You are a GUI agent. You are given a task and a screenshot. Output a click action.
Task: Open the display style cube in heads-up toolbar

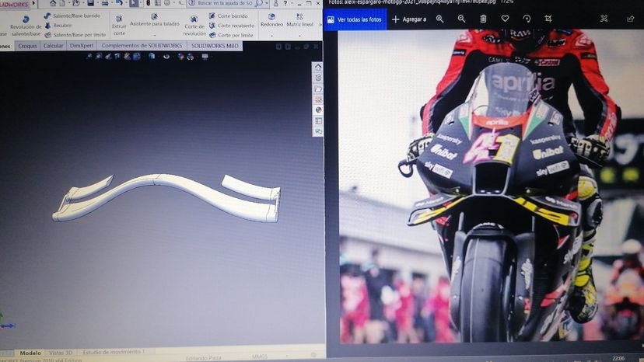(152, 56)
